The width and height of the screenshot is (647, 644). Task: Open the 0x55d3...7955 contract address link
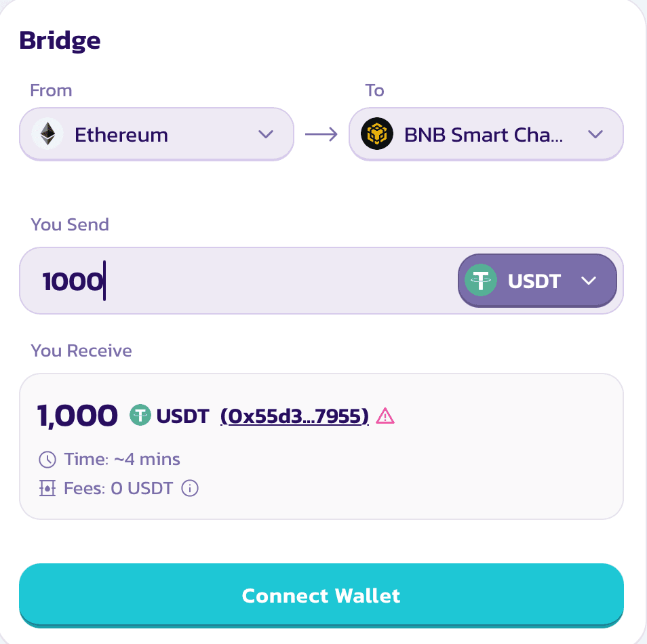pos(294,416)
